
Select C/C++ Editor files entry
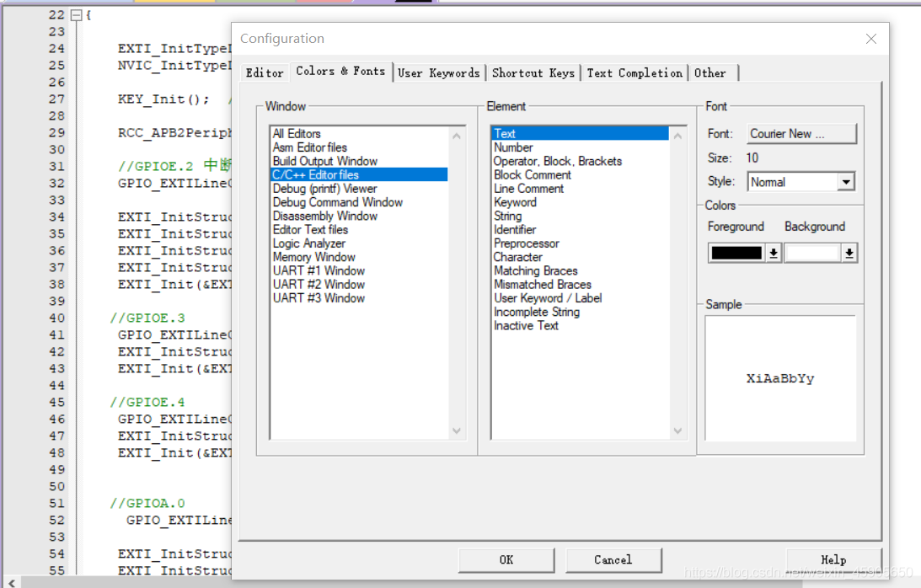click(x=359, y=175)
